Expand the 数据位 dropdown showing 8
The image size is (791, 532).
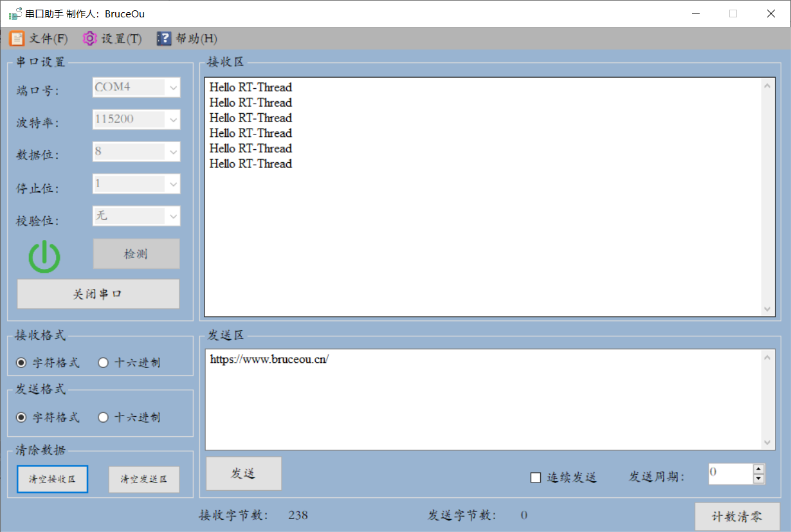coord(173,152)
